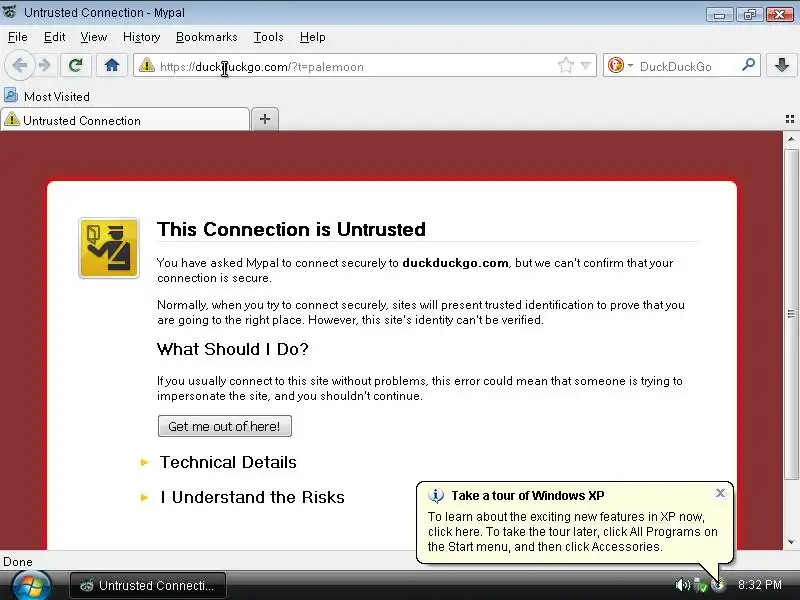Select the Untrusted Connection tab
The height and width of the screenshot is (600, 800).
click(x=125, y=120)
